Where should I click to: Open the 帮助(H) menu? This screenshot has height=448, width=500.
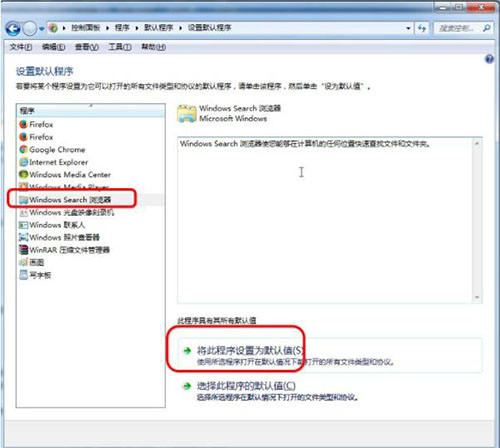(153, 47)
